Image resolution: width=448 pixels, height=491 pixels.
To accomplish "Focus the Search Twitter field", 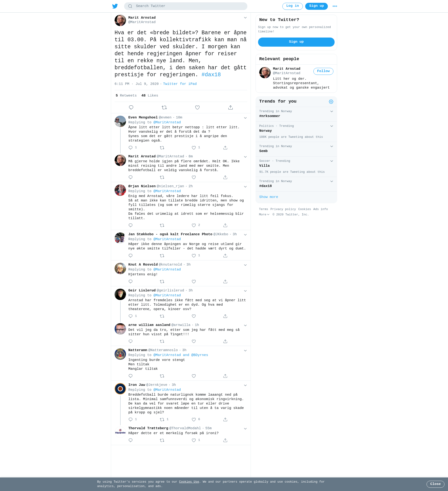I will (x=185, y=6).
